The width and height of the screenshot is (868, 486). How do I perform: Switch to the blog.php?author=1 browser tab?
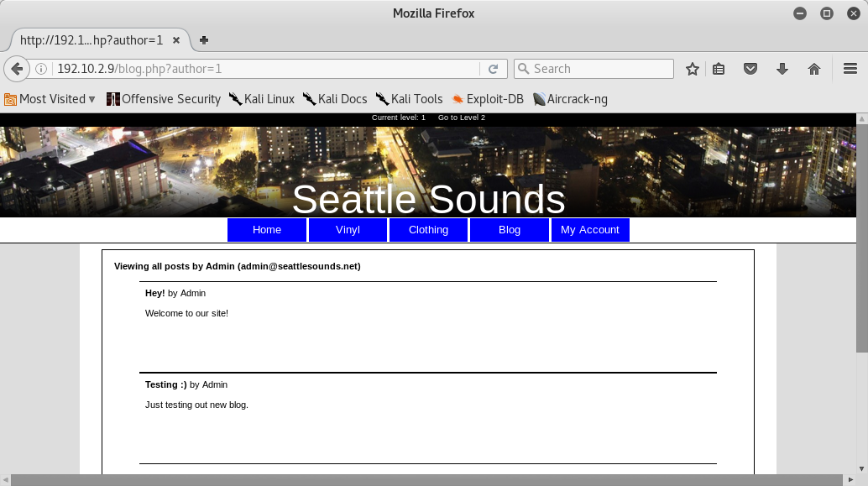point(91,39)
